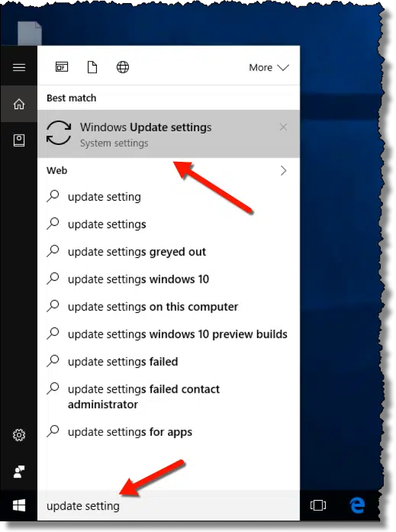Open the Notebook icon in sidebar
Image resolution: width=396 pixels, height=532 pixels.
[x=19, y=140]
